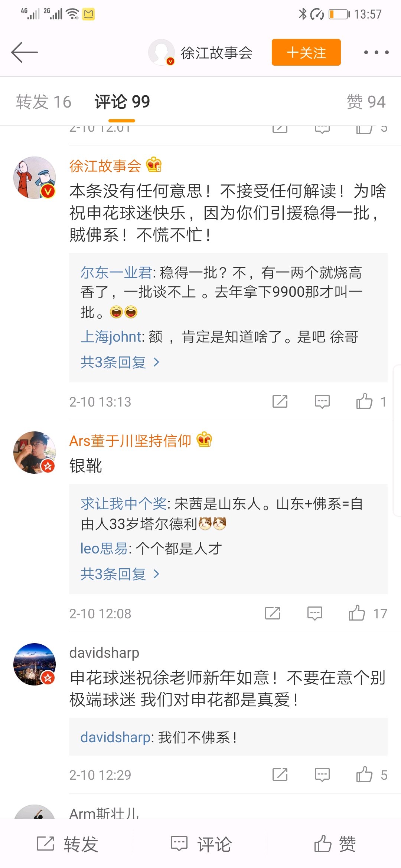Like the 银靴 comment with 17 likes

pyautogui.click(x=357, y=613)
